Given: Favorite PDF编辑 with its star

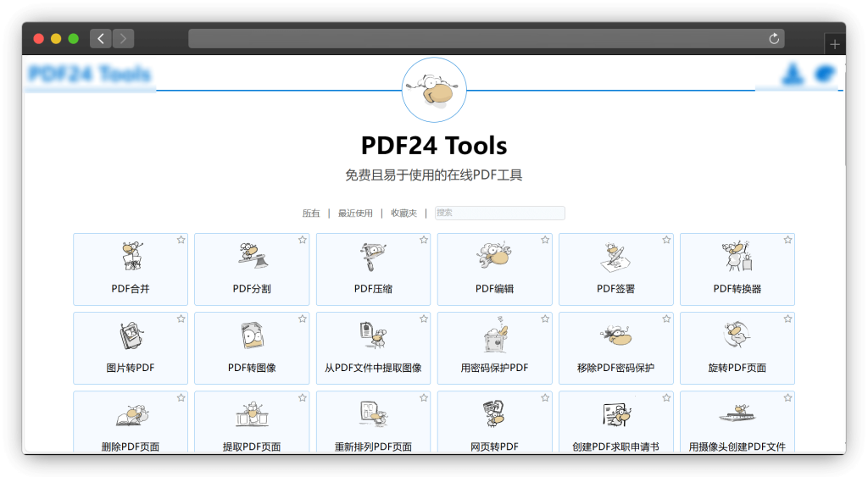Looking at the screenshot, I should pos(545,240).
